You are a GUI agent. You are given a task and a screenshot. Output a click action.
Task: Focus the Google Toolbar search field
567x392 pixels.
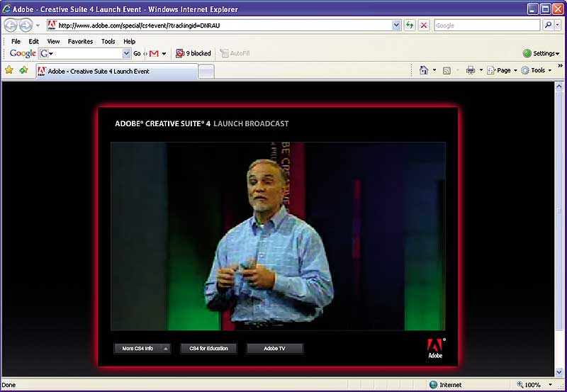coord(85,54)
